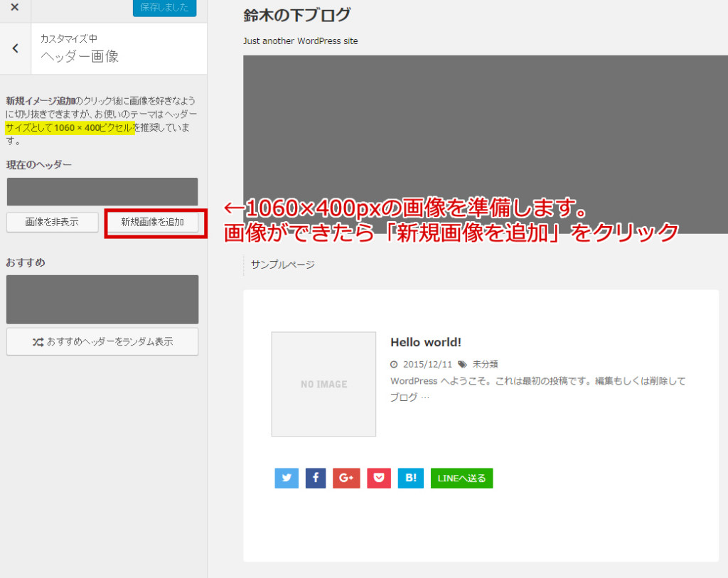The width and height of the screenshot is (728, 578).
Task: Share the post on Twitter
Action: [x=287, y=478]
